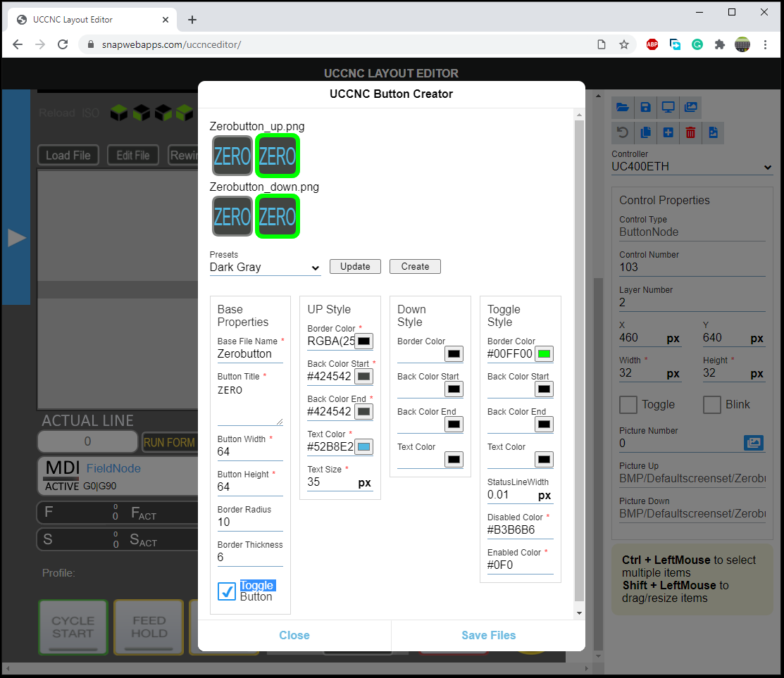
Task: Open the Down Style Border Color swatch
Action: point(454,354)
